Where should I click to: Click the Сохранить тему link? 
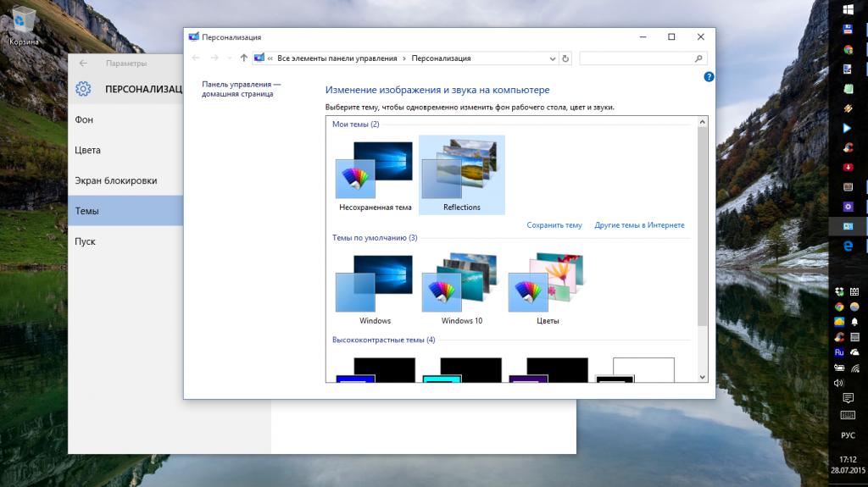(x=554, y=225)
